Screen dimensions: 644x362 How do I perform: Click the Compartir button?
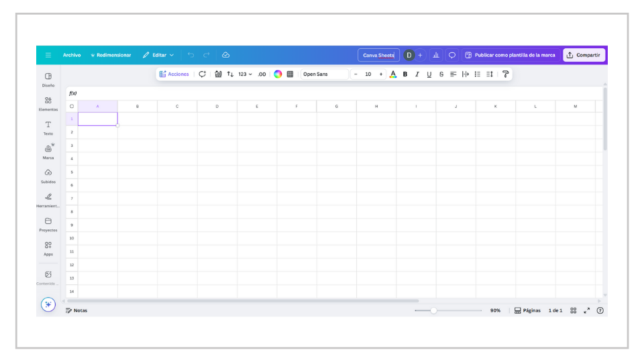(584, 55)
